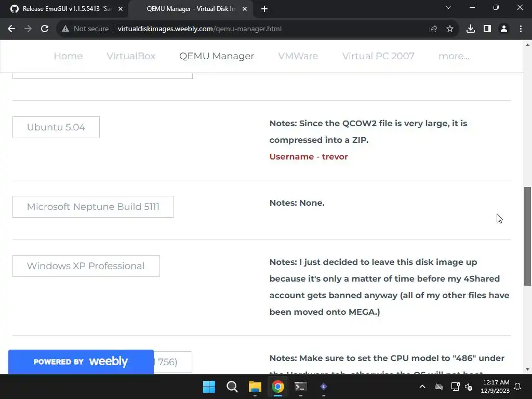532x399 pixels.
Task: Share this page via share icon
Action: [433, 29]
